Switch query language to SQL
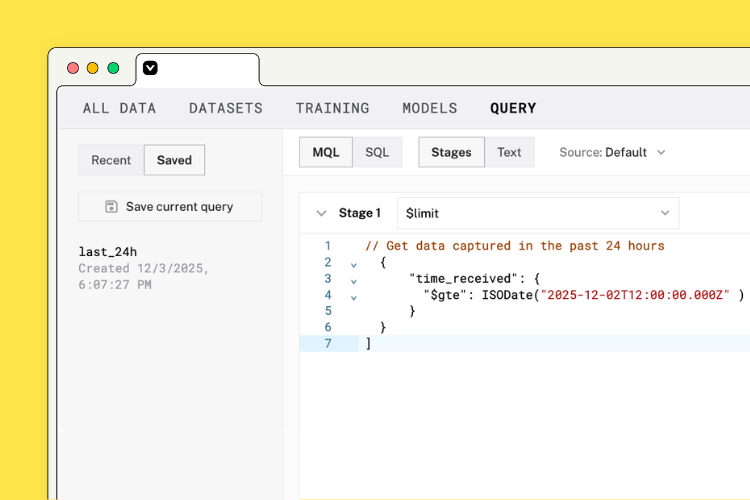Viewport: 750px width, 500px height. [377, 152]
